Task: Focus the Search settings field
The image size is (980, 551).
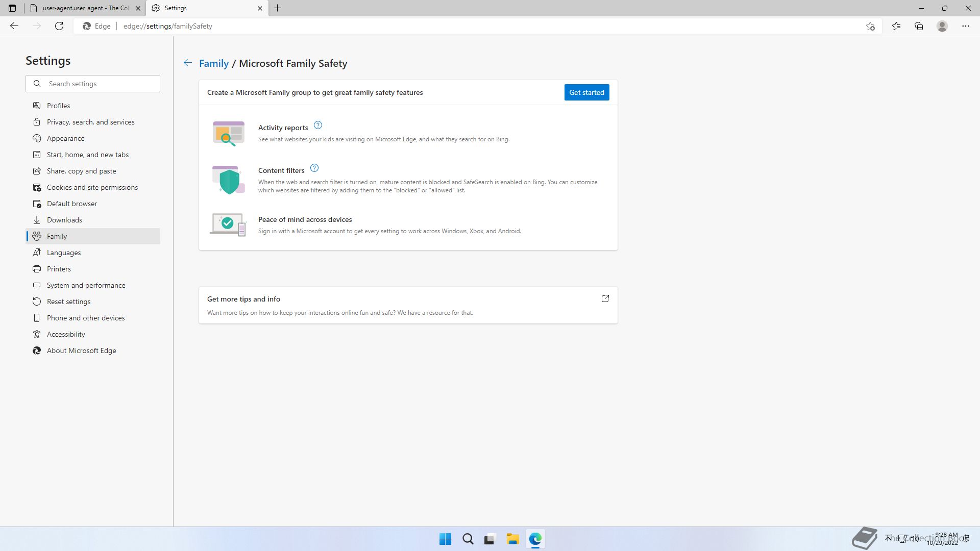Action: [x=100, y=84]
